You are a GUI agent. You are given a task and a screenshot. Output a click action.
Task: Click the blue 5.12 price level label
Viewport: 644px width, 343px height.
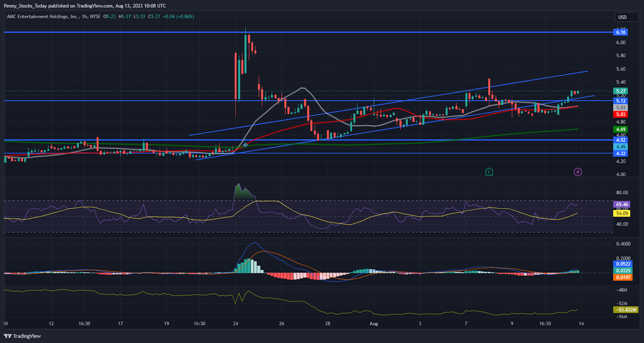pos(621,101)
